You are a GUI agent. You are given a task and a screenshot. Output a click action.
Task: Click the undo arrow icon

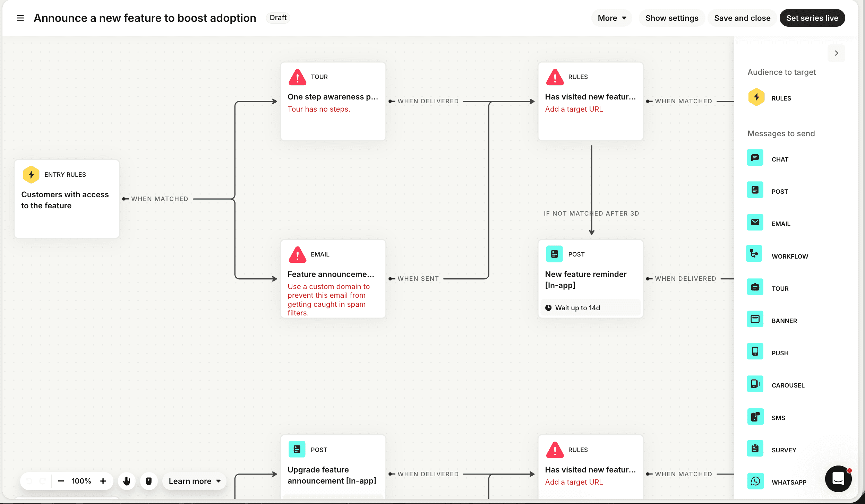pyautogui.click(x=29, y=481)
